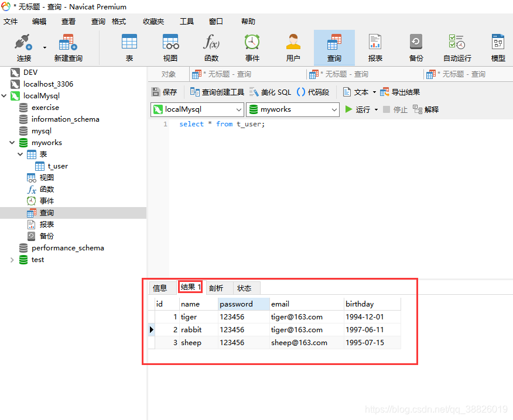Open the Connection (连接) toolbar icon
This screenshot has height=420, width=513.
[23, 48]
